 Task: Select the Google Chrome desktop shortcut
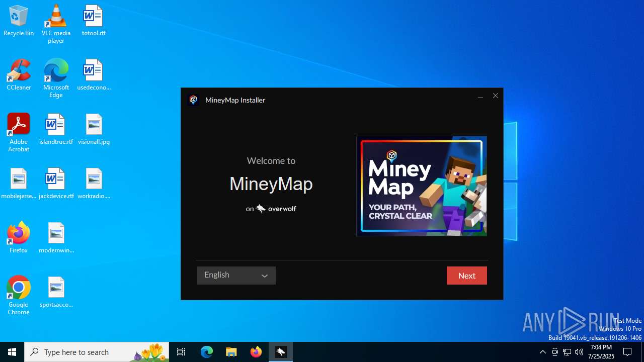[19, 295]
